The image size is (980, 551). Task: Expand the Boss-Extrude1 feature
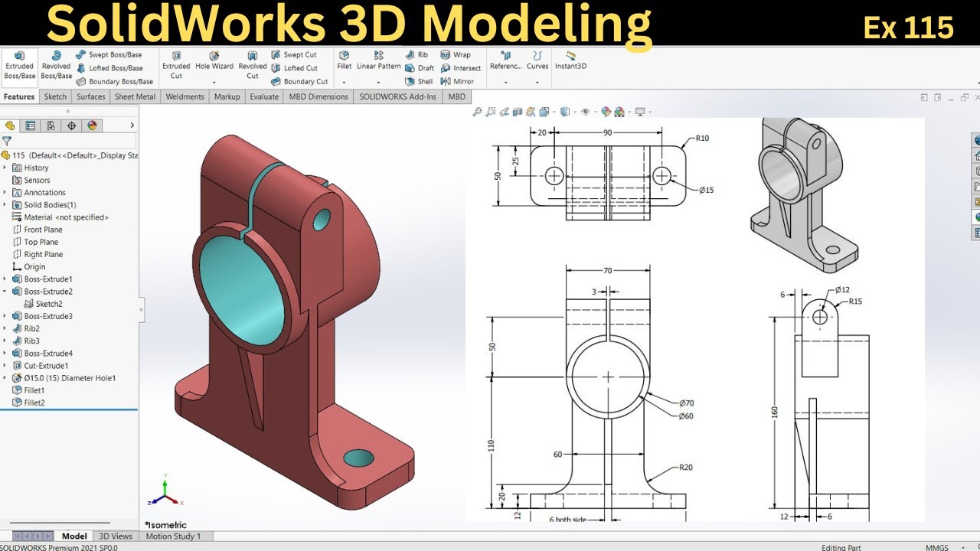click(5, 279)
